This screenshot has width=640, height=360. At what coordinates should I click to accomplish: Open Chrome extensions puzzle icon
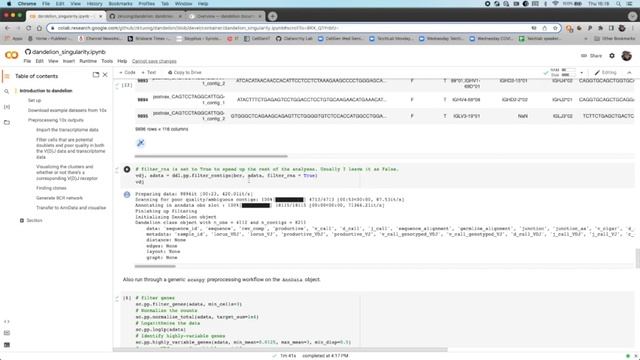click(600, 28)
